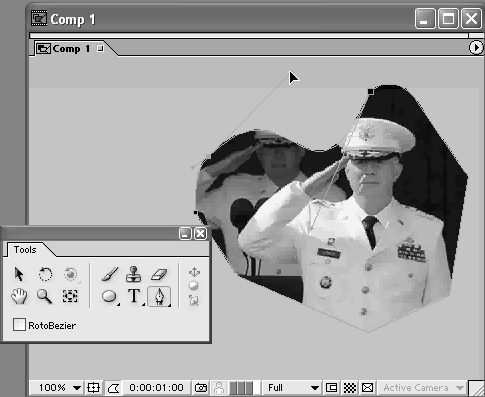Select the Zoom magnifier tool
485x397 pixels.
pos(44,296)
